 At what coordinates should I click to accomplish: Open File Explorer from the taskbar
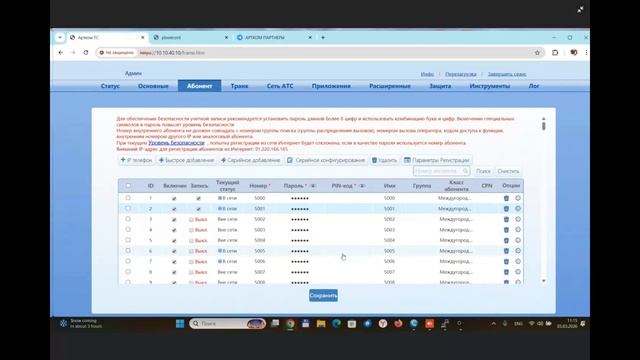[321, 324]
